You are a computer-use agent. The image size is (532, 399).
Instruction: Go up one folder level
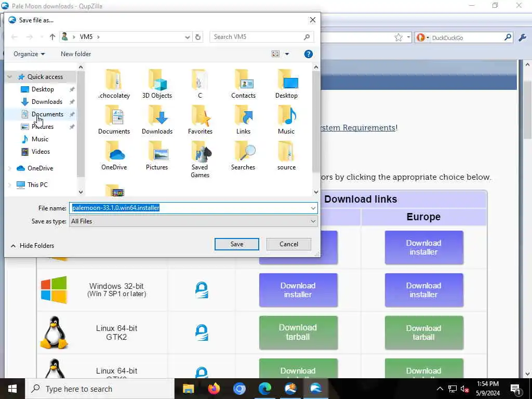(52, 37)
